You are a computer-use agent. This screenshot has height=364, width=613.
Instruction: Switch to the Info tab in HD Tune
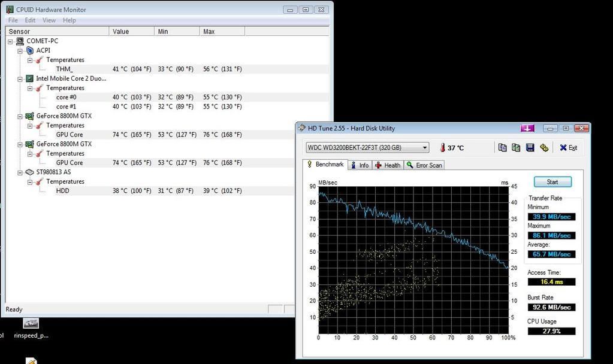tap(360, 165)
